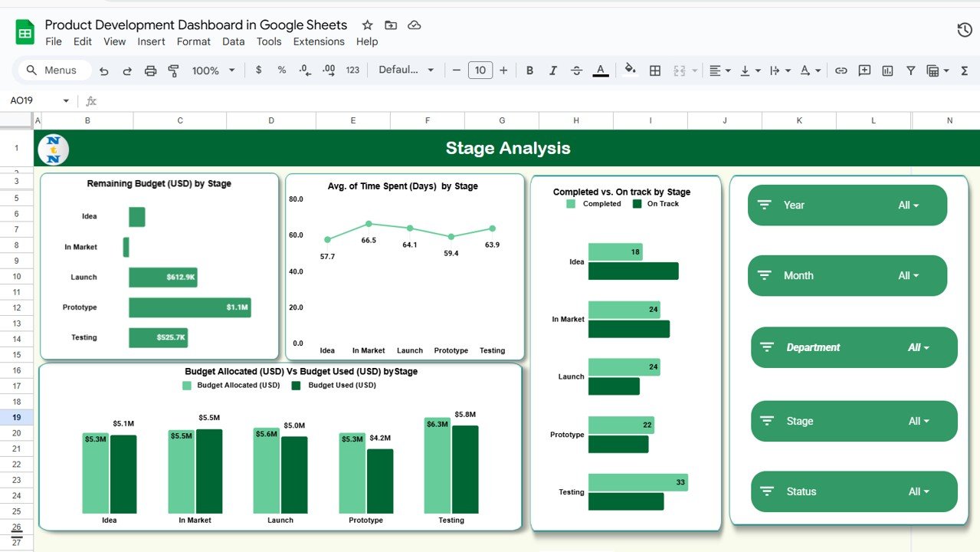This screenshot has height=552, width=980.
Task: Star the spreadsheet
Action: [x=366, y=25]
